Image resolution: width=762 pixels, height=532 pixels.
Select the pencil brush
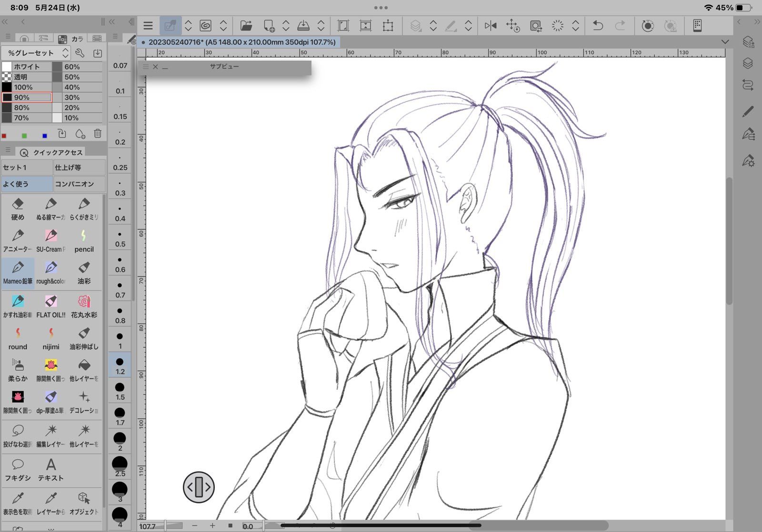(84, 241)
